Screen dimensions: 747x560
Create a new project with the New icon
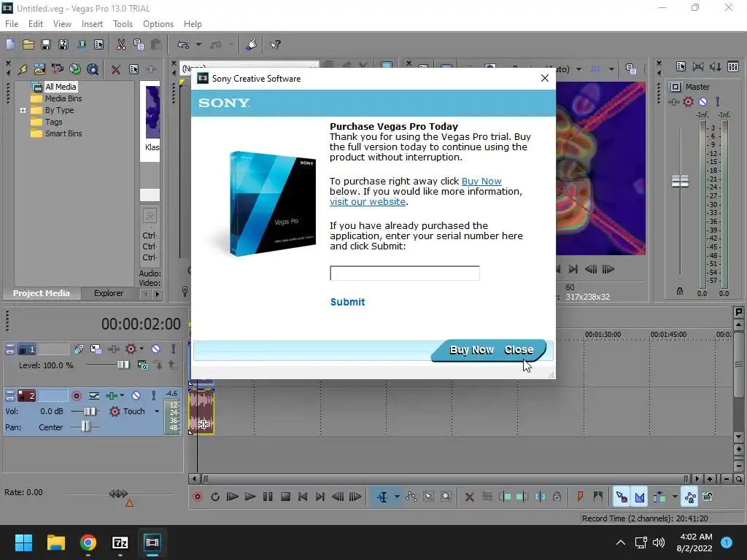[x=10, y=44]
